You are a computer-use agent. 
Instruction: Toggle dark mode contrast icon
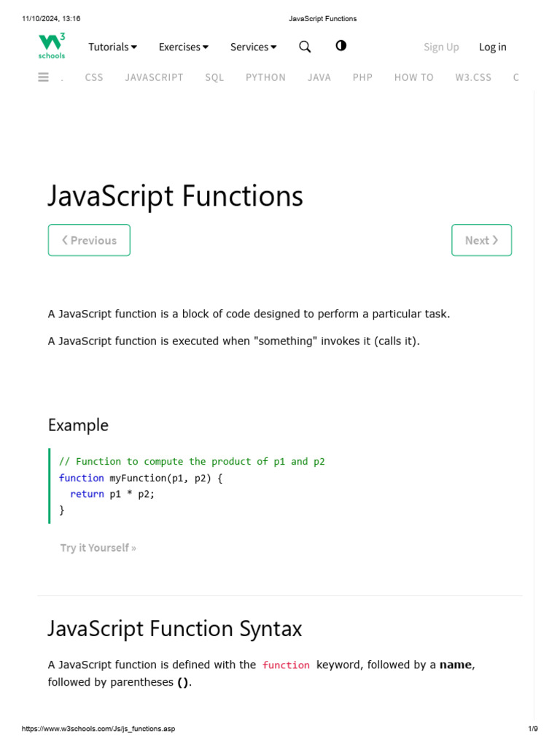[341, 46]
